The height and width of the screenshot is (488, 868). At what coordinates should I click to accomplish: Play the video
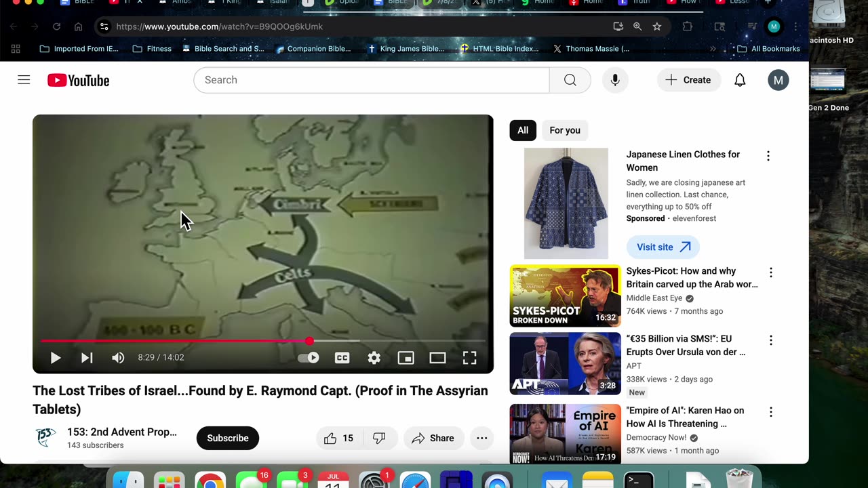56,358
